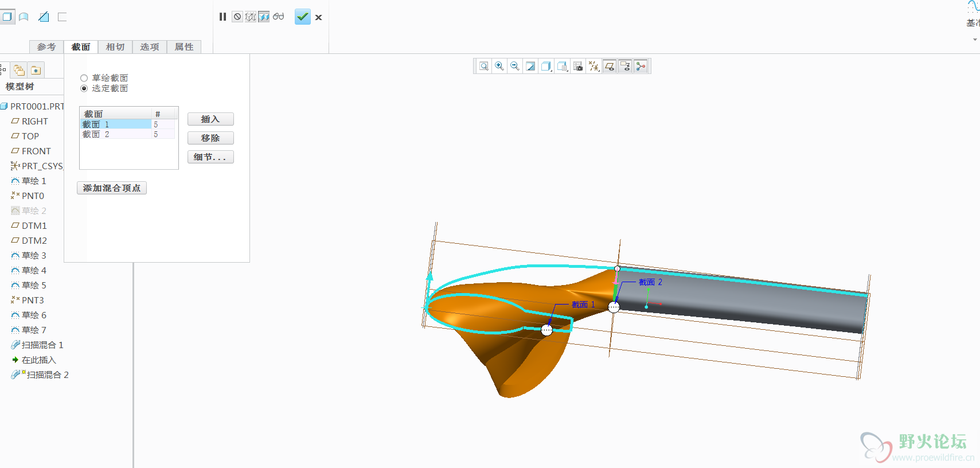Viewport: 980px width, 468px height.
Task: Click the zoom out magnifier icon
Action: [x=515, y=67]
